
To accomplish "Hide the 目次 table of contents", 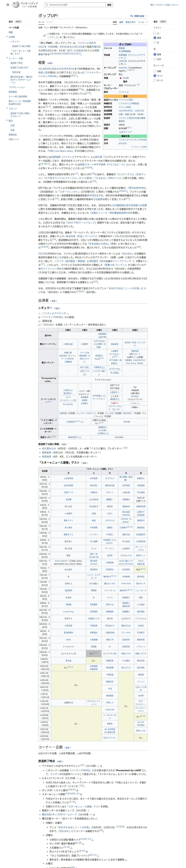I will 18,22.
